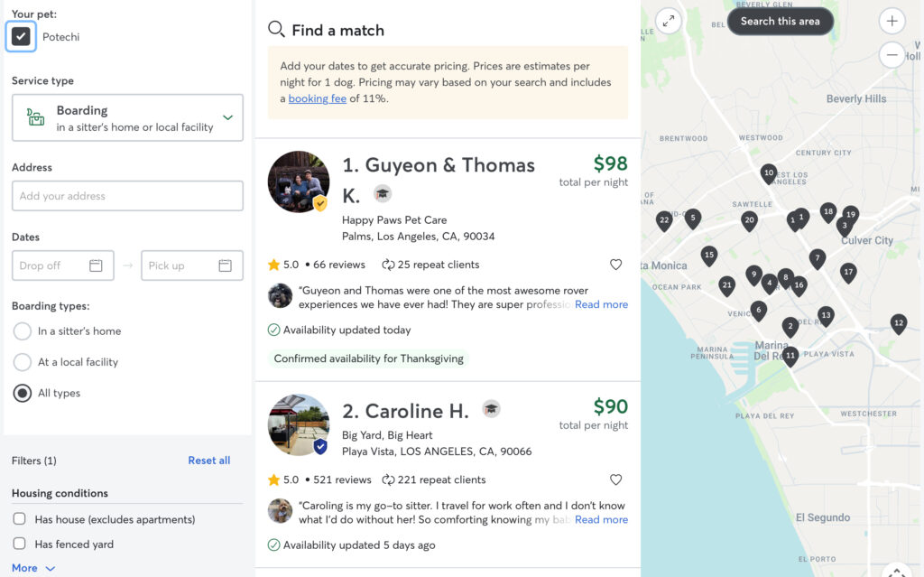Screen dimensions: 924x577
Task: Open the Drop off date picker
Action: click(62, 265)
